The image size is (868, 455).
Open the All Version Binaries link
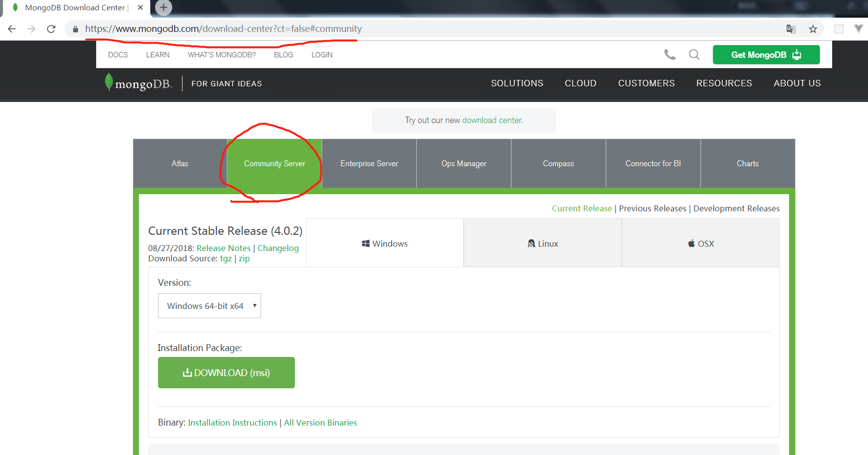click(320, 423)
